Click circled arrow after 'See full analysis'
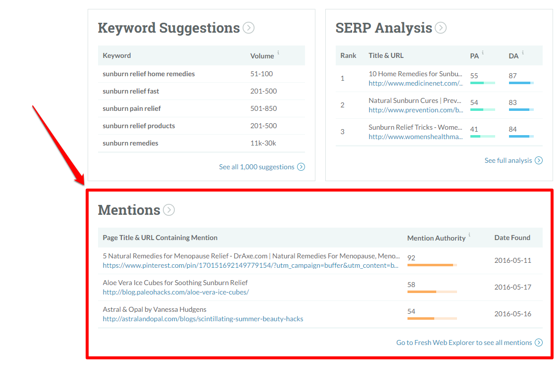The width and height of the screenshot is (560, 392). click(539, 160)
